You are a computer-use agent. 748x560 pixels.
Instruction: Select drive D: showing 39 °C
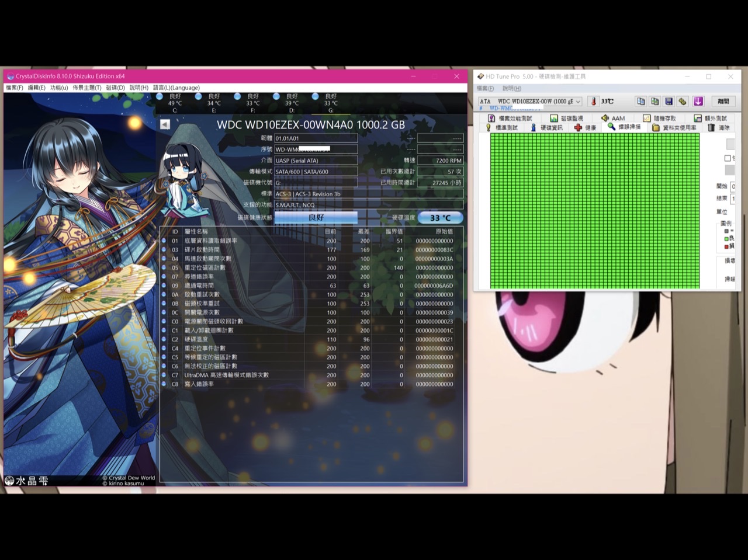point(292,103)
